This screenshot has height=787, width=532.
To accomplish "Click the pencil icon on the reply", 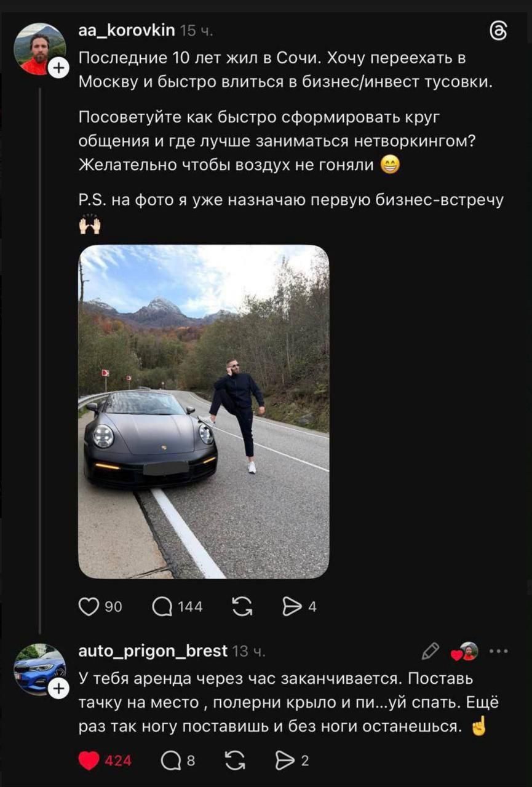I will coord(431,651).
